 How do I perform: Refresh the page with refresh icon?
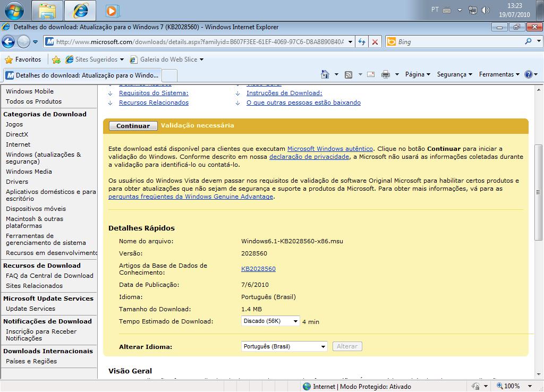(x=362, y=42)
